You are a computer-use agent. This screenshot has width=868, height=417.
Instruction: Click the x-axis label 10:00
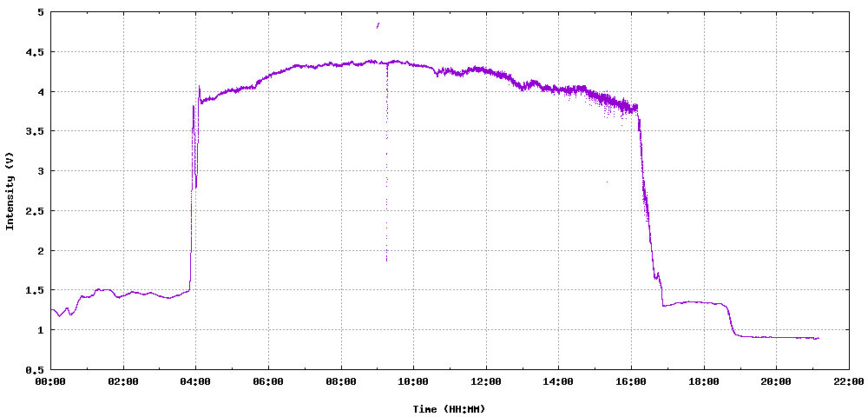click(x=413, y=381)
